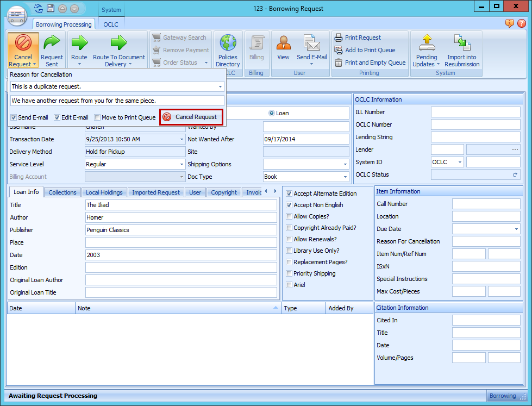Enable the Move to Print Queue checkbox
The height and width of the screenshot is (406, 532).
pyautogui.click(x=97, y=117)
